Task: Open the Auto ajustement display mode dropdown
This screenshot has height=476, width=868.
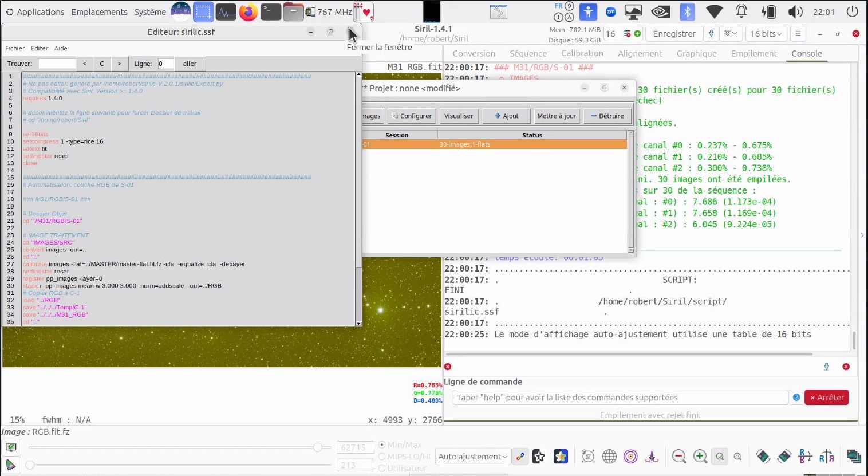Action: [x=472, y=457]
